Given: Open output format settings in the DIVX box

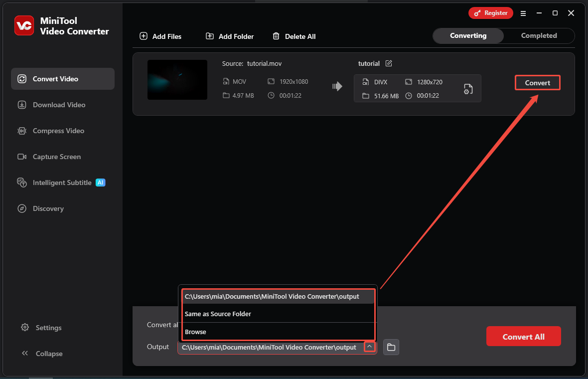Looking at the screenshot, I should (467, 89).
